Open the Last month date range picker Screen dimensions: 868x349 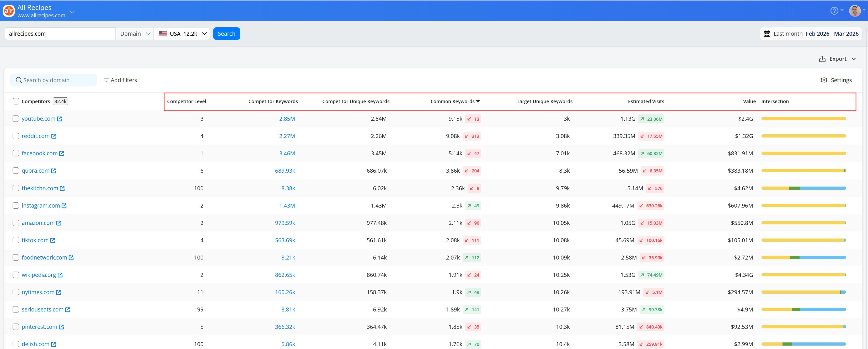(811, 34)
